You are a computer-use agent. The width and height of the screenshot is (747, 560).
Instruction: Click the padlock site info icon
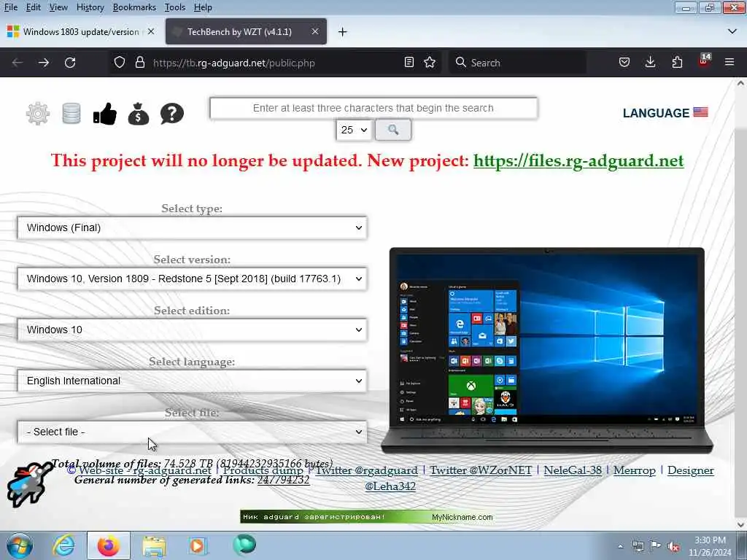click(139, 63)
